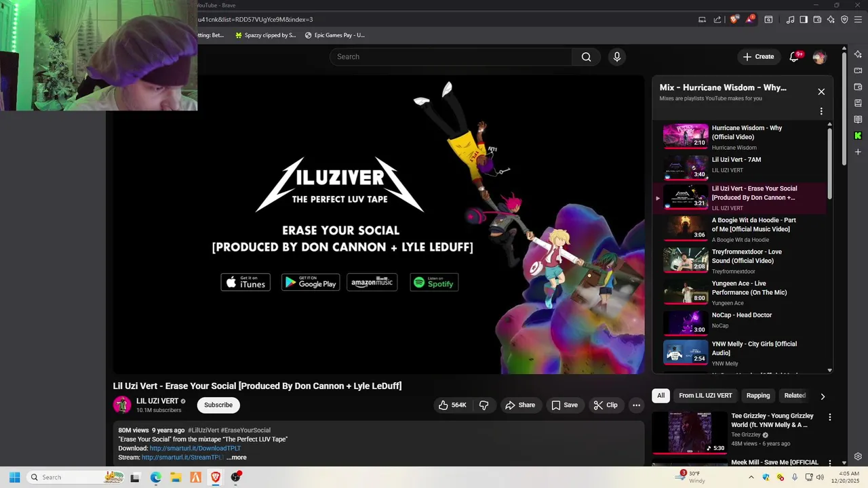Viewport: 868px width, 488px height.
Task: Show more filter chips with right arrow
Action: coord(823,396)
